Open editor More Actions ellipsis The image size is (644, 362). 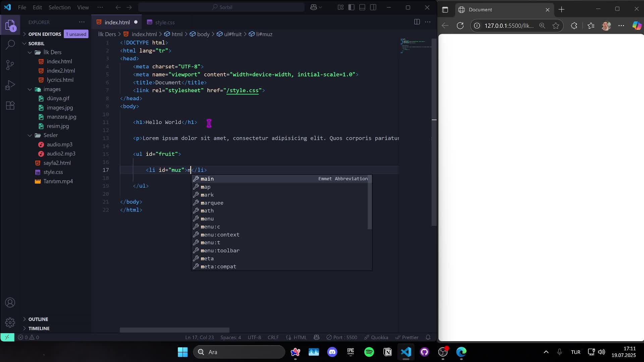coord(428,22)
